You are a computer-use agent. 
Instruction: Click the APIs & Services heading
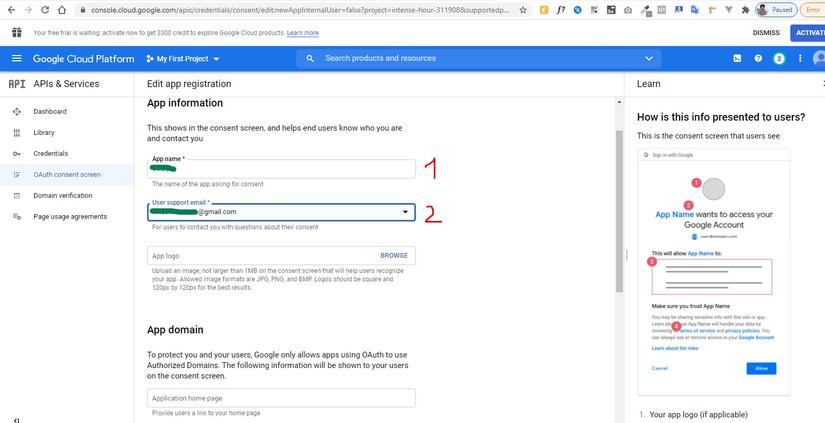(x=66, y=84)
